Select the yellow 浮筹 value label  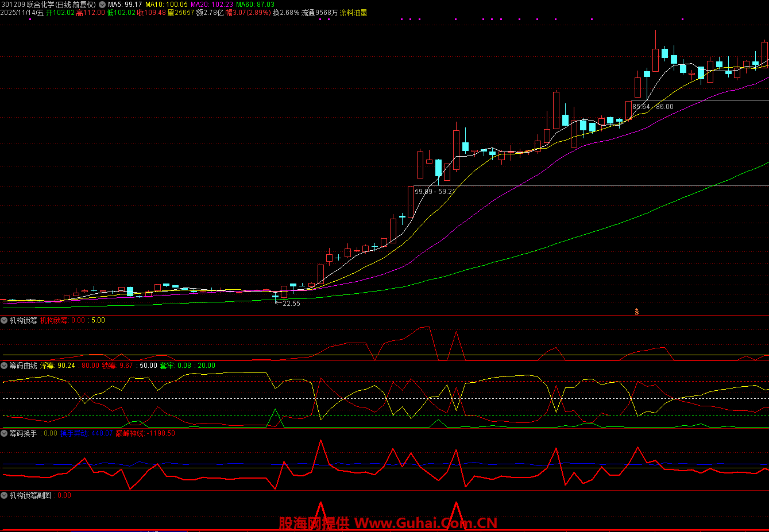(x=57, y=366)
